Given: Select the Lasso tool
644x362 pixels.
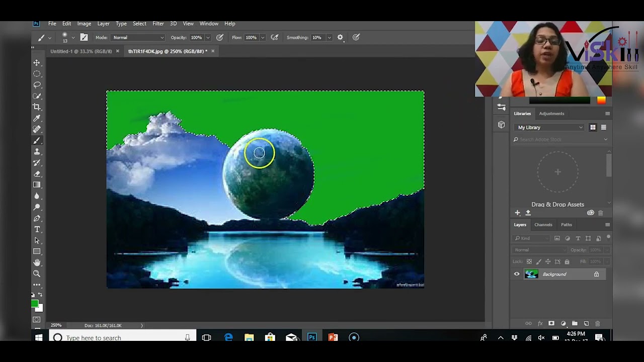Looking at the screenshot, I should (x=37, y=85).
